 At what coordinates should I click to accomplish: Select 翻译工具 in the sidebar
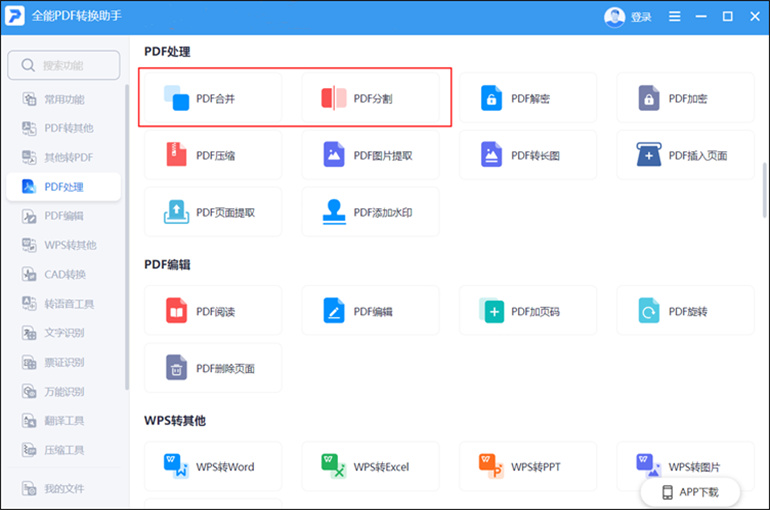pyautogui.click(x=64, y=421)
